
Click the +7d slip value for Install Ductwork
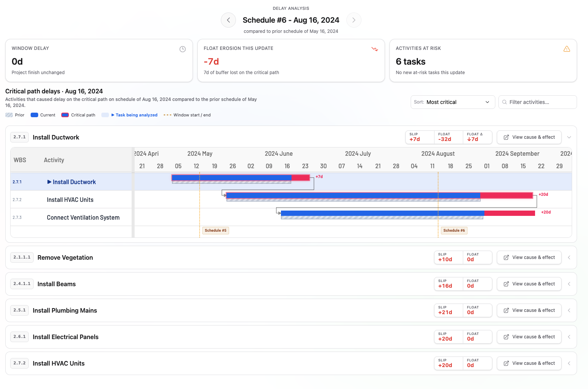click(415, 139)
